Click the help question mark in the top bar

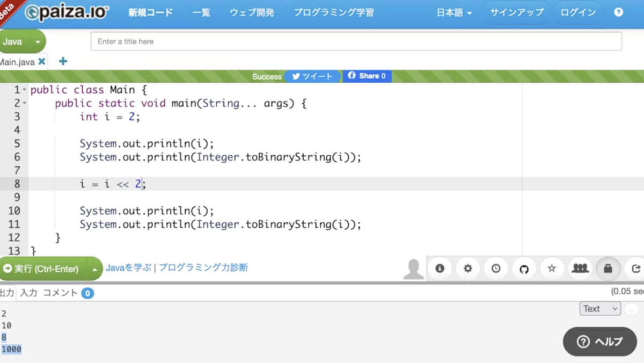coord(618,12)
